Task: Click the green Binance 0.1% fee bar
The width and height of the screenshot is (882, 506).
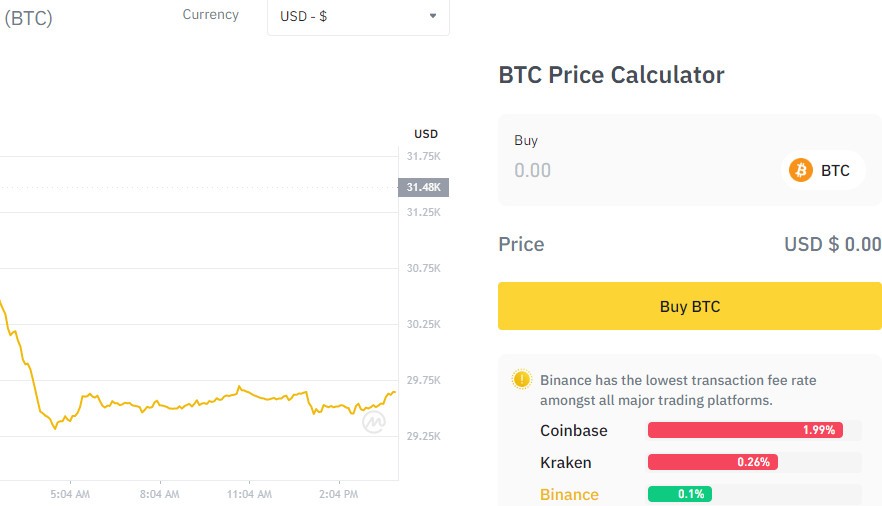Action: tap(679, 494)
